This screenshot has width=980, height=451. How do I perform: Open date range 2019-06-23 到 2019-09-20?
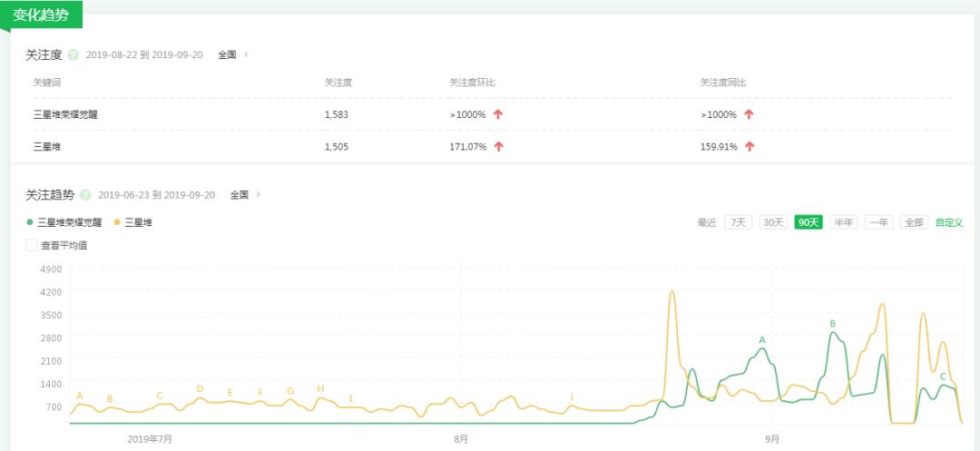tap(157, 195)
